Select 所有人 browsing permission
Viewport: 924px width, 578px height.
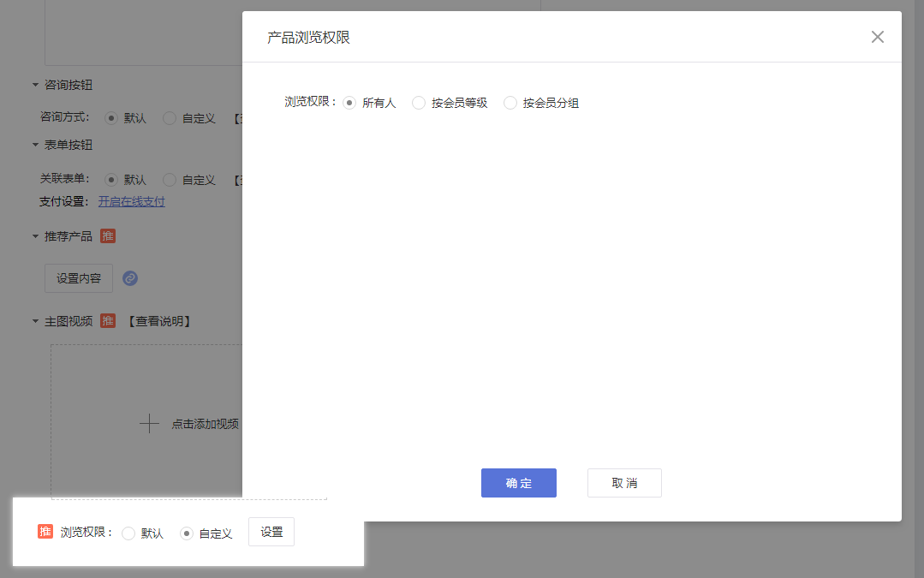coord(349,103)
